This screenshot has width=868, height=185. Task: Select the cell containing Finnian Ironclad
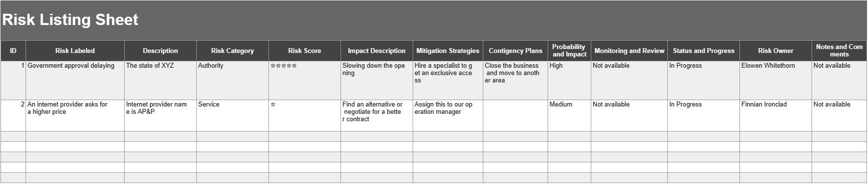776,115
